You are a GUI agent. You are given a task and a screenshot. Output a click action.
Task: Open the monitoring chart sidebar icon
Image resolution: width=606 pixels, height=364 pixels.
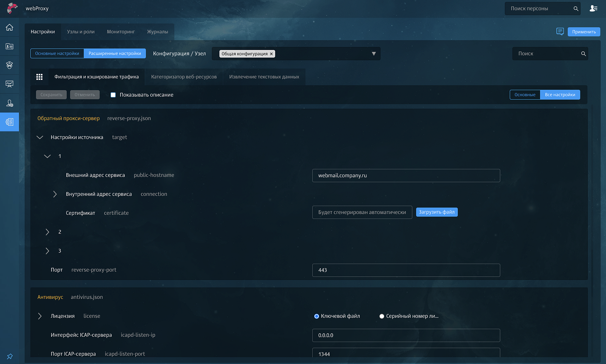pyautogui.click(x=9, y=84)
